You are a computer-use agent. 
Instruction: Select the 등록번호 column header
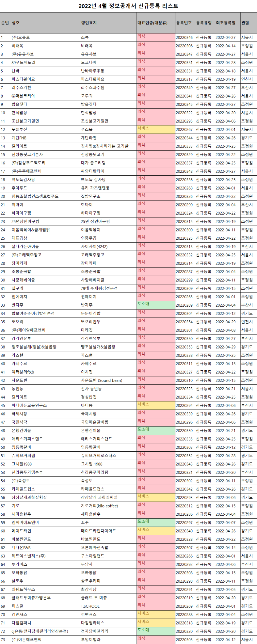(185, 23)
